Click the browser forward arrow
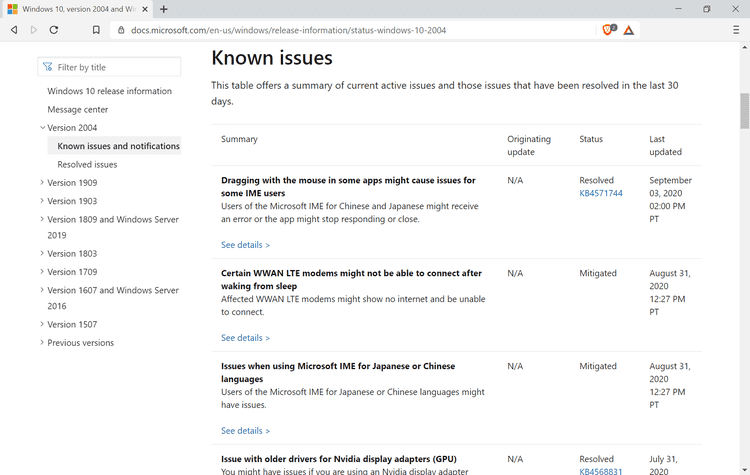This screenshot has width=750, height=475. point(33,30)
